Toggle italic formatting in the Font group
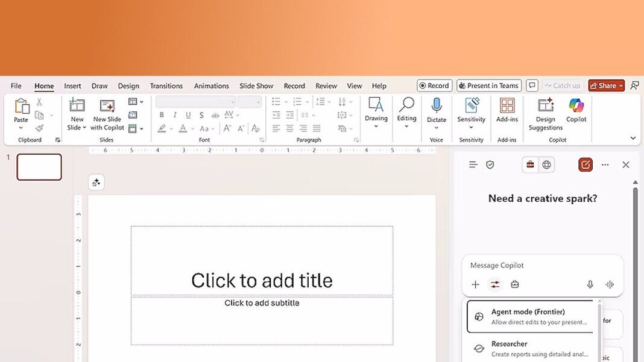The width and height of the screenshot is (644, 362). click(175, 114)
